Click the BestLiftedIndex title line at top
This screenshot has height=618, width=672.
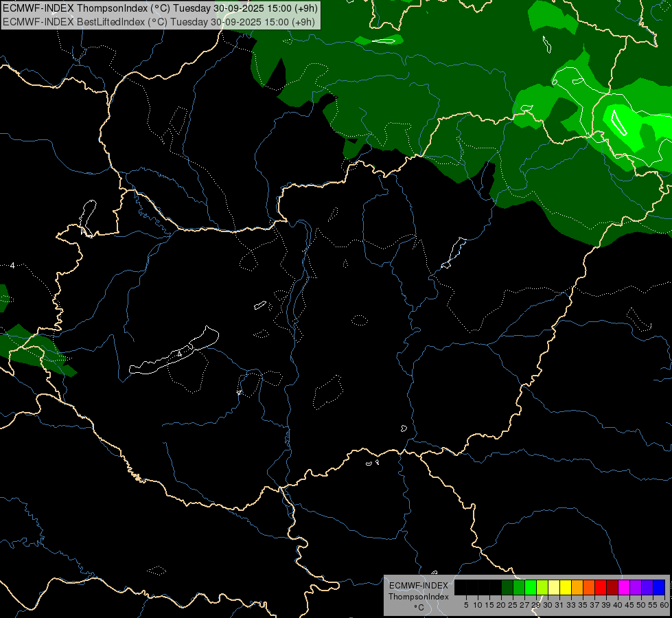159,22
